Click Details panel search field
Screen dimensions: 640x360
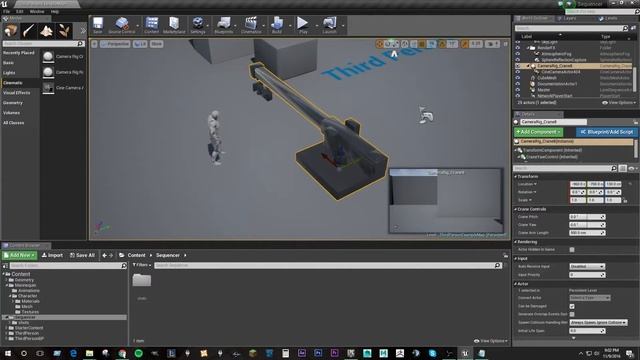point(565,168)
